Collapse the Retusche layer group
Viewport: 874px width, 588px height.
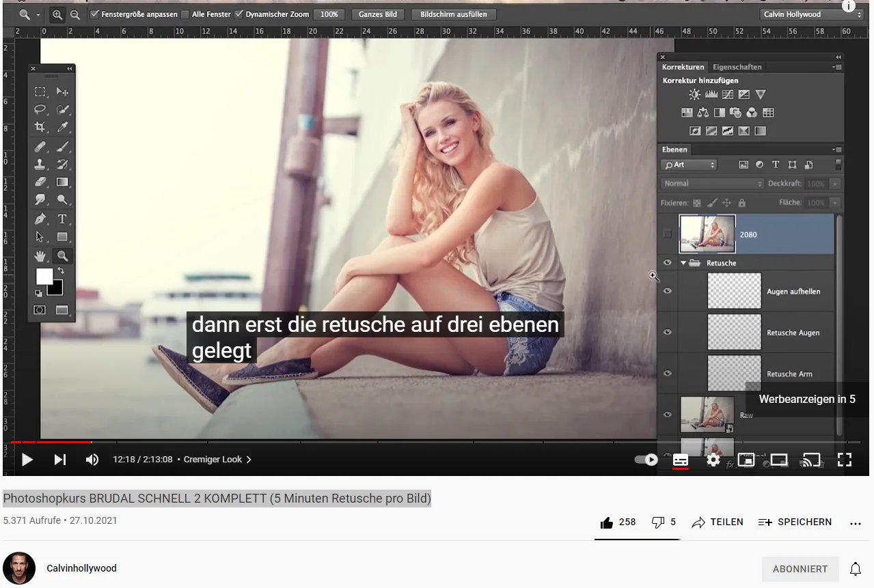[683, 262]
